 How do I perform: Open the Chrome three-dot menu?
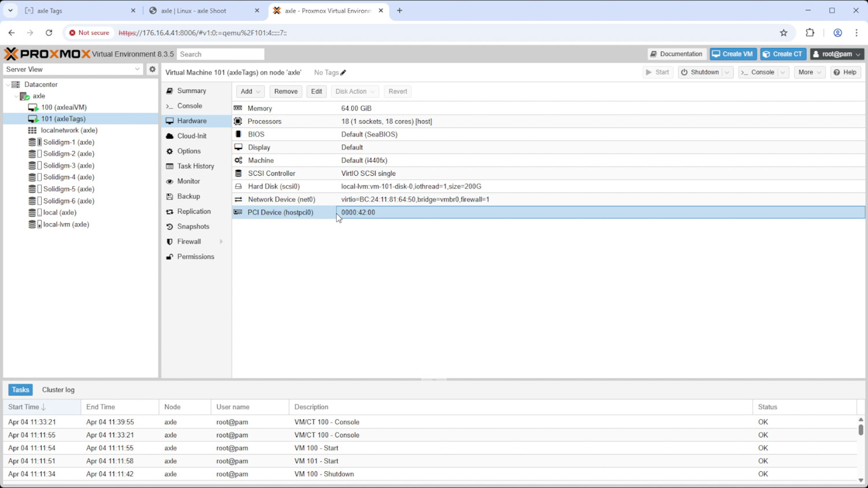point(857,33)
